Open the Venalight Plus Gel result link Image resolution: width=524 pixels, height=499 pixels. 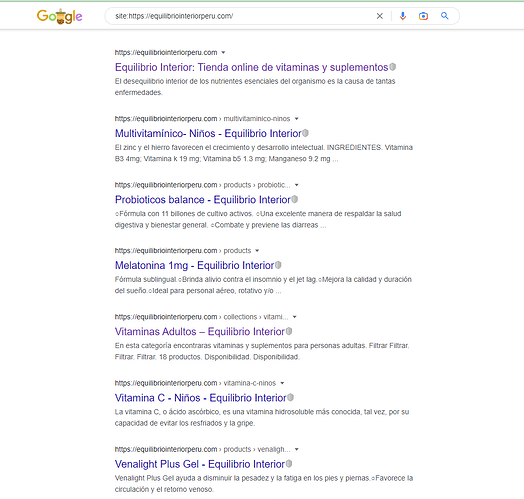tap(200, 464)
